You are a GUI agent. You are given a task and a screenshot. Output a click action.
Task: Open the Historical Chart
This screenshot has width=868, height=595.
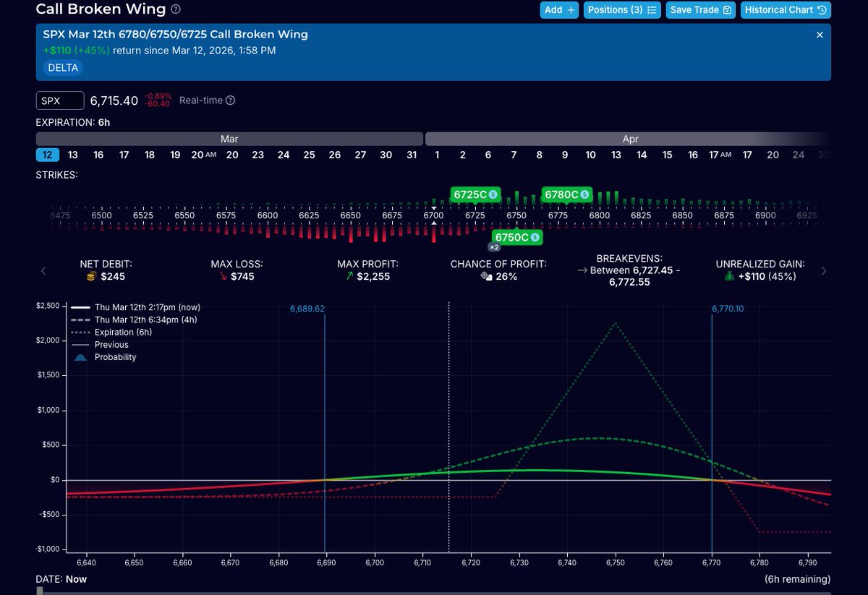click(x=786, y=10)
